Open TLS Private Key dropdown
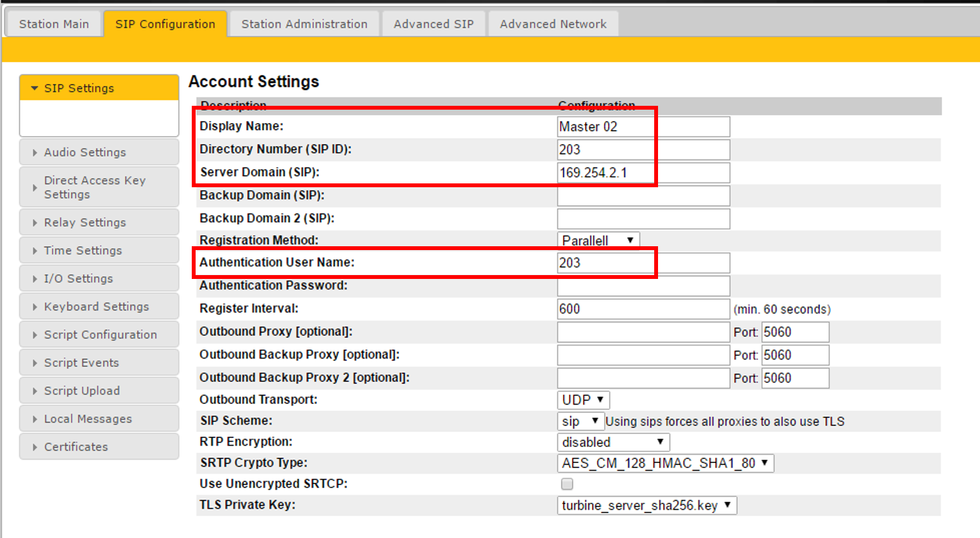This screenshot has height=538, width=980. tap(646, 505)
